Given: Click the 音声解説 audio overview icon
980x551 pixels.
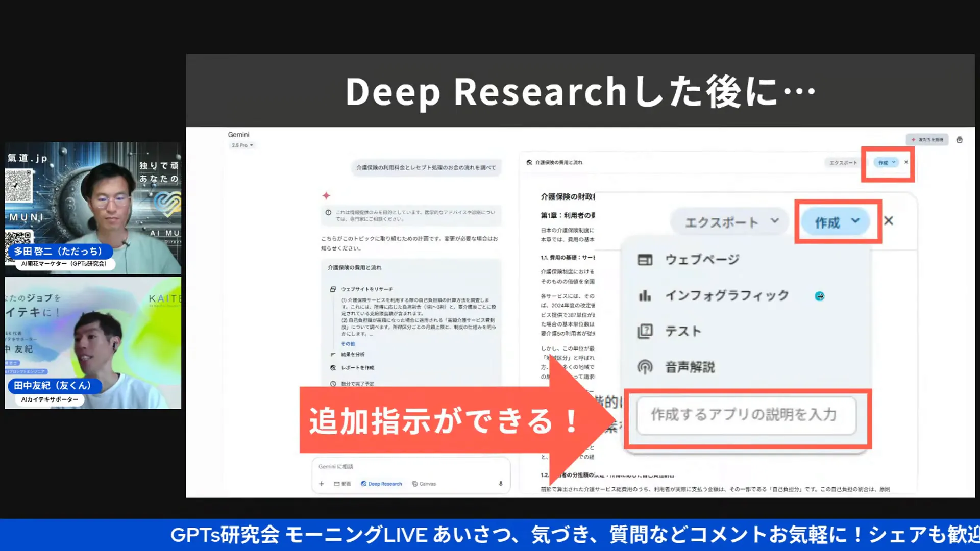Looking at the screenshot, I should (x=645, y=367).
